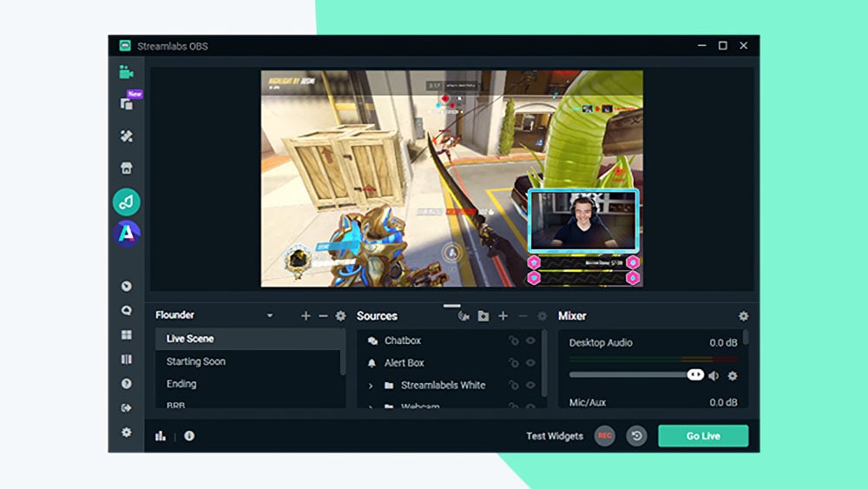Click the Desktop Audio level meter

654,360
